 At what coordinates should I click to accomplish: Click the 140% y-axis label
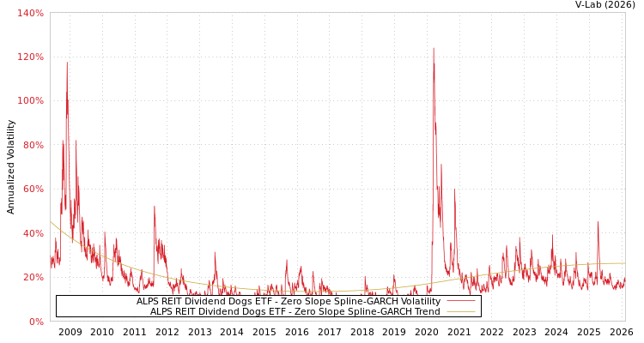tap(30, 13)
